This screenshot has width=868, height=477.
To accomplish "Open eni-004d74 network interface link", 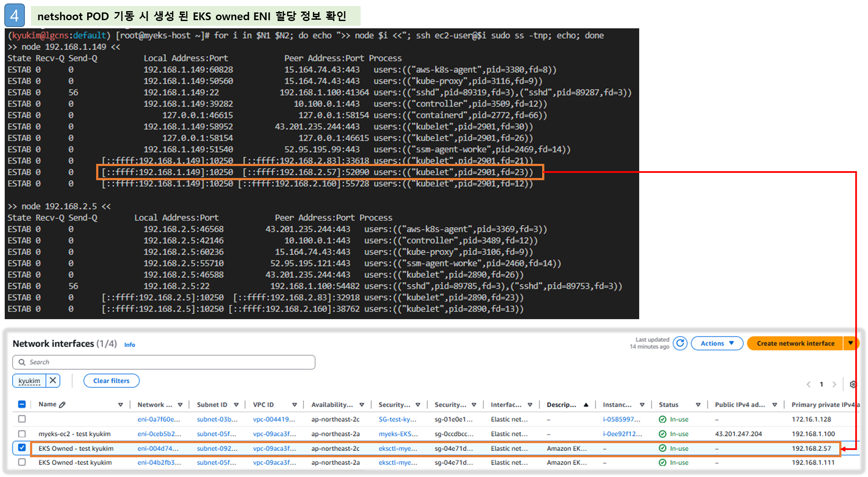I will tap(158, 448).
